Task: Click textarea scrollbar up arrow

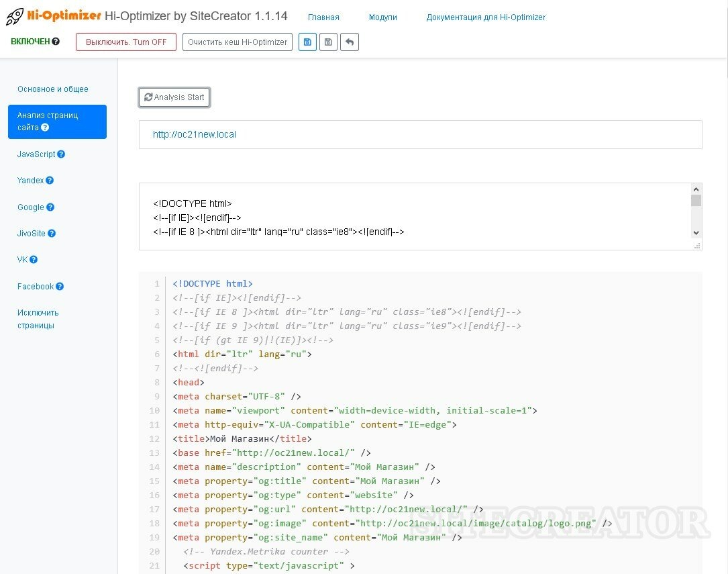Action: [x=696, y=189]
